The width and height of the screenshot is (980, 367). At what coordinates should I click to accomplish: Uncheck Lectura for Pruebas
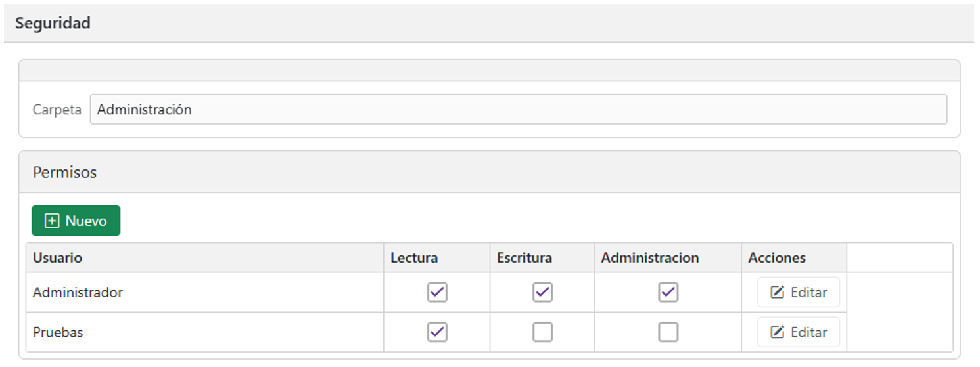pos(437,332)
